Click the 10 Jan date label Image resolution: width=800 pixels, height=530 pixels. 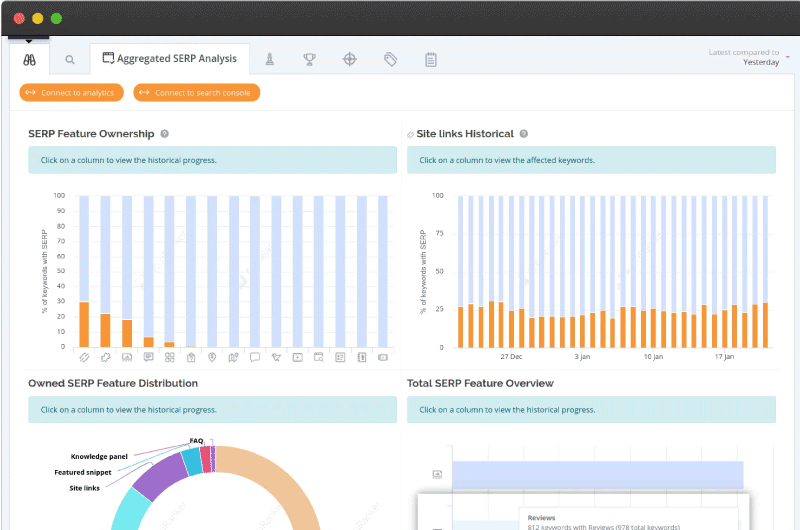click(653, 357)
